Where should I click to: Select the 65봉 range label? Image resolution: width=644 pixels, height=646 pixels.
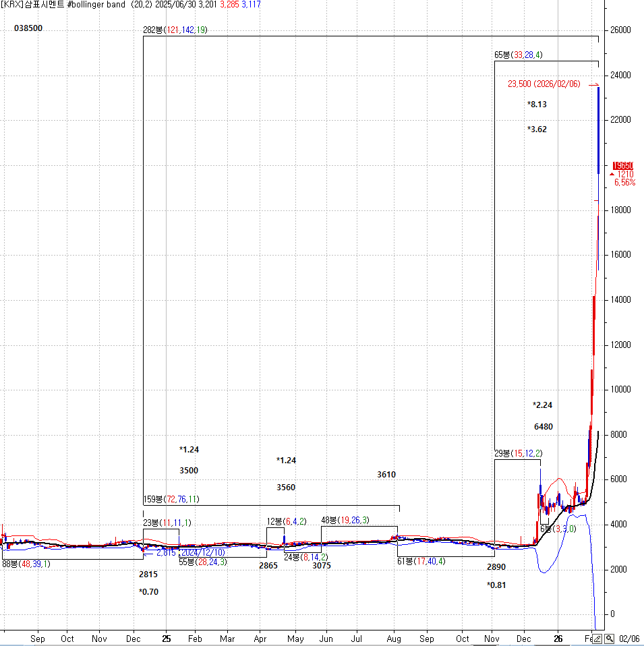coord(519,55)
